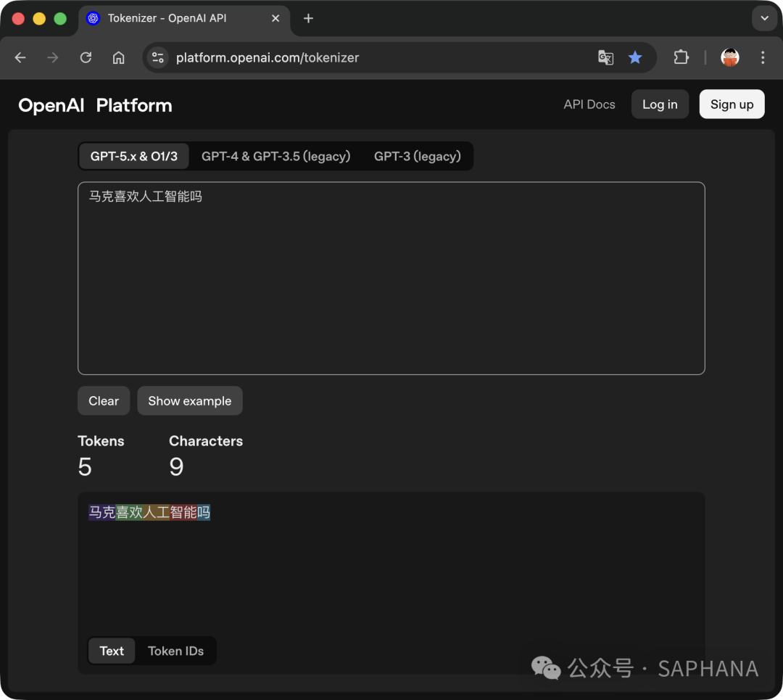783x700 pixels.
Task: Open the Chrome profile avatar
Action: [729, 58]
